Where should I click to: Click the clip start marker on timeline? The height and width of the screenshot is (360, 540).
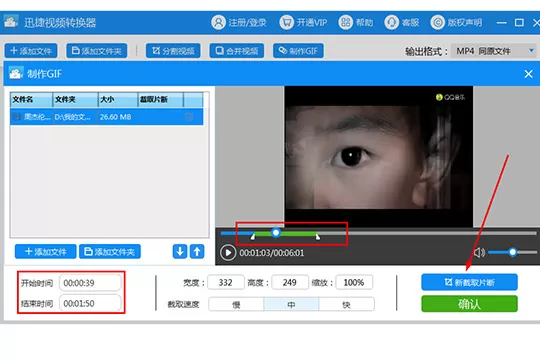pyautogui.click(x=253, y=236)
